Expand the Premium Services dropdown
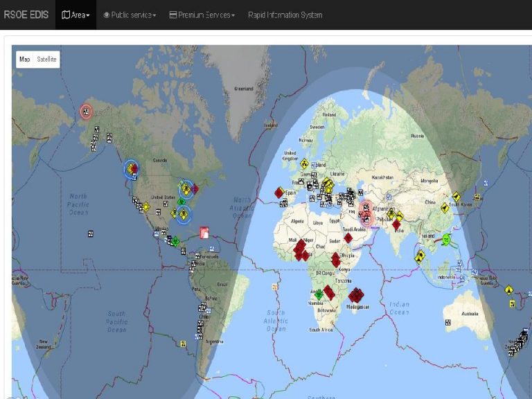Screen dimensions: 532x399 click(x=202, y=15)
